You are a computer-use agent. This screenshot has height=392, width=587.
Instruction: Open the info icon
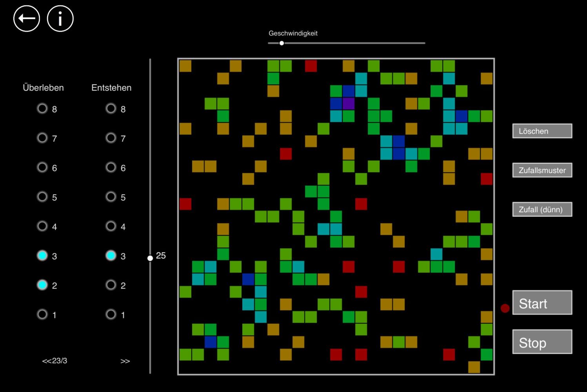click(x=60, y=18)
